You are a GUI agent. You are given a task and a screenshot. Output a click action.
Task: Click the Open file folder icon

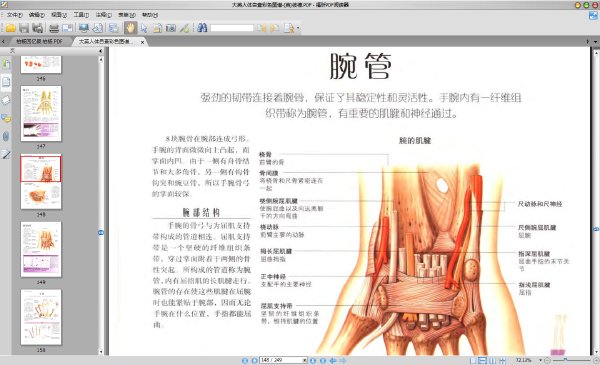click(10, 28)
